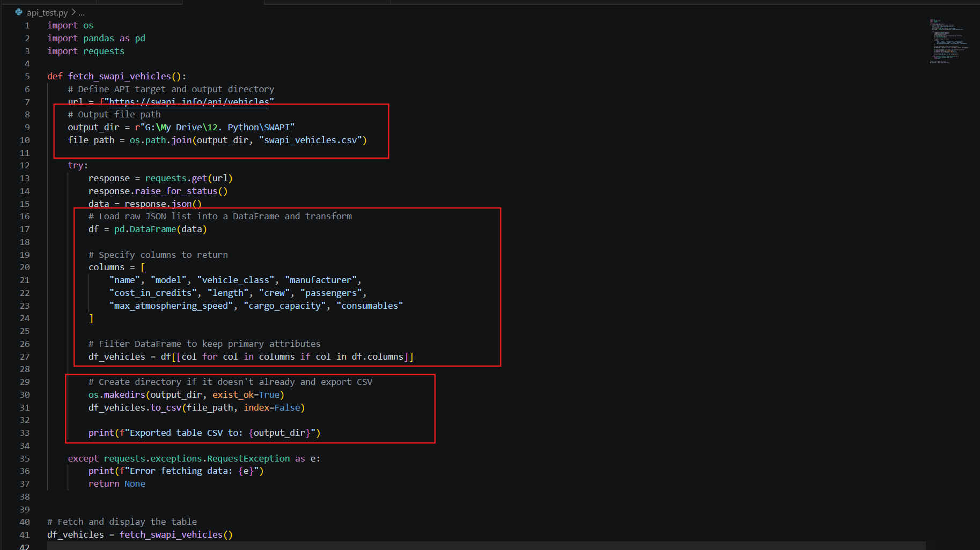Click the 'df_vehicles = df[[col' line
This screenshot has height=550, width=980.
(x=251, y=356)
